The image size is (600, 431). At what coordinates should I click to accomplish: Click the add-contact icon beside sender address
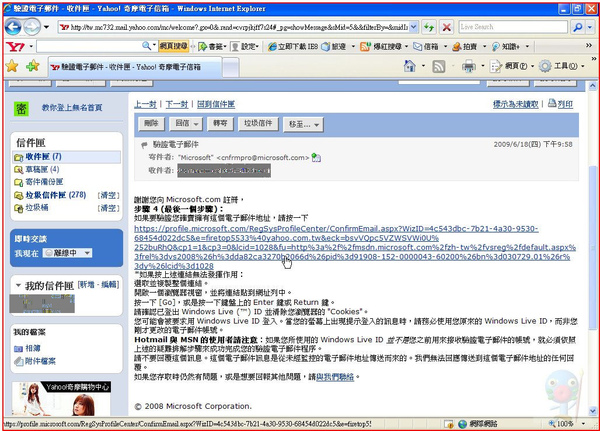(316, 157)
